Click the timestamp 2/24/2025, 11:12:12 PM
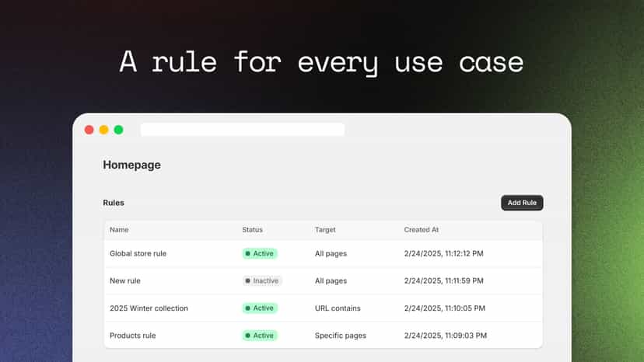 coord(443,254)
